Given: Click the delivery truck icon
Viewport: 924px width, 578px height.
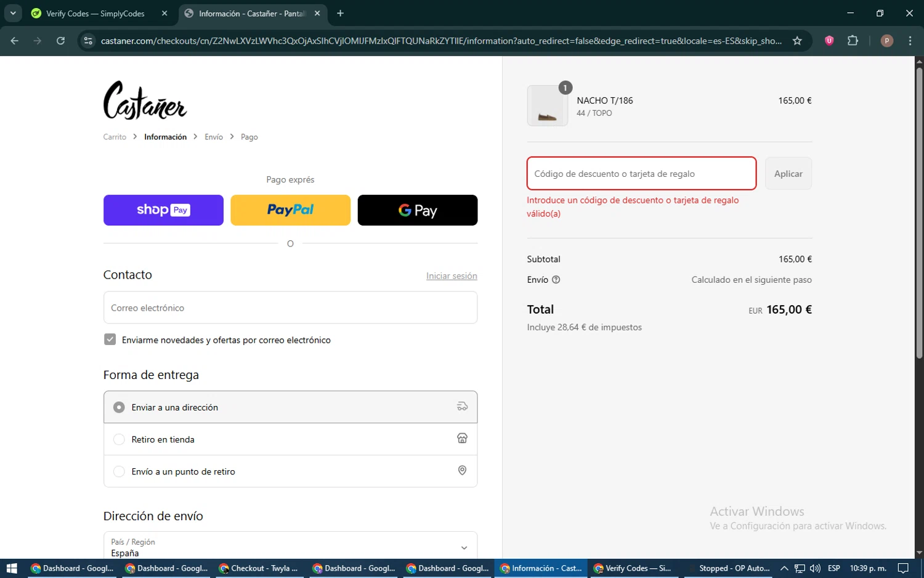Looking at the screenshot, I should click(462, 407).
